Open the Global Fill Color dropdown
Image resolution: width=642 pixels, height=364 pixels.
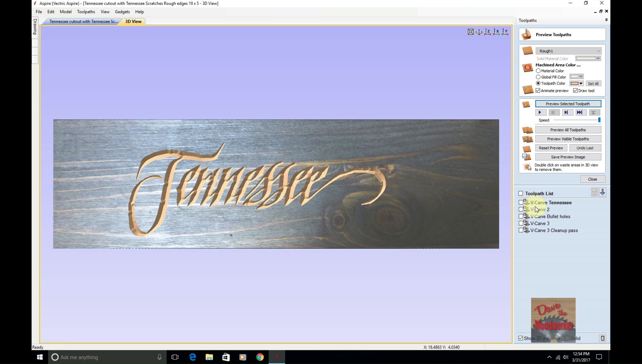point(576,77)
